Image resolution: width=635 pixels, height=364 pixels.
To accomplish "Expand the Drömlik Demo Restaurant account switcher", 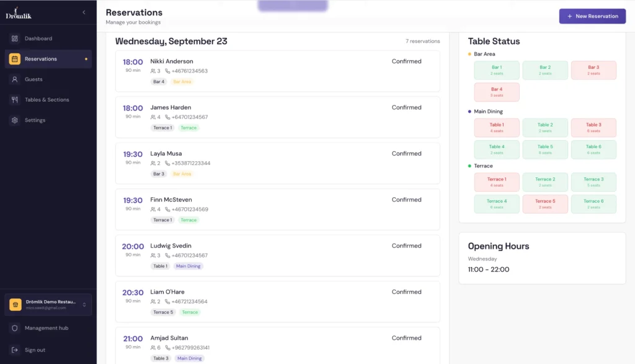I will [x=48, y=304].
